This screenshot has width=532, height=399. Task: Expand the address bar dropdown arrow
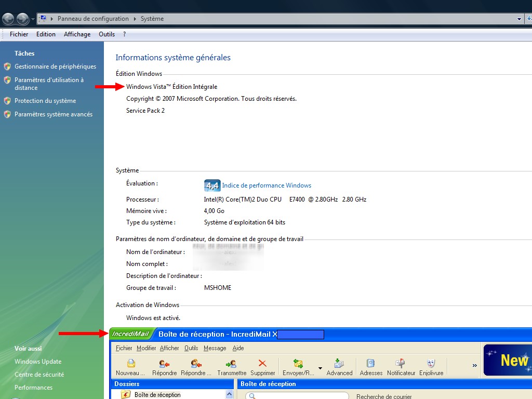coord(519,19)
